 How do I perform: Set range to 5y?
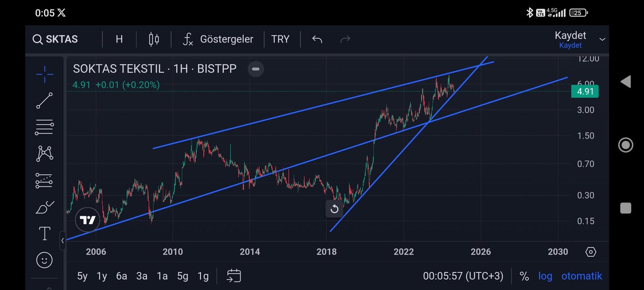click(x=82, y=276)
